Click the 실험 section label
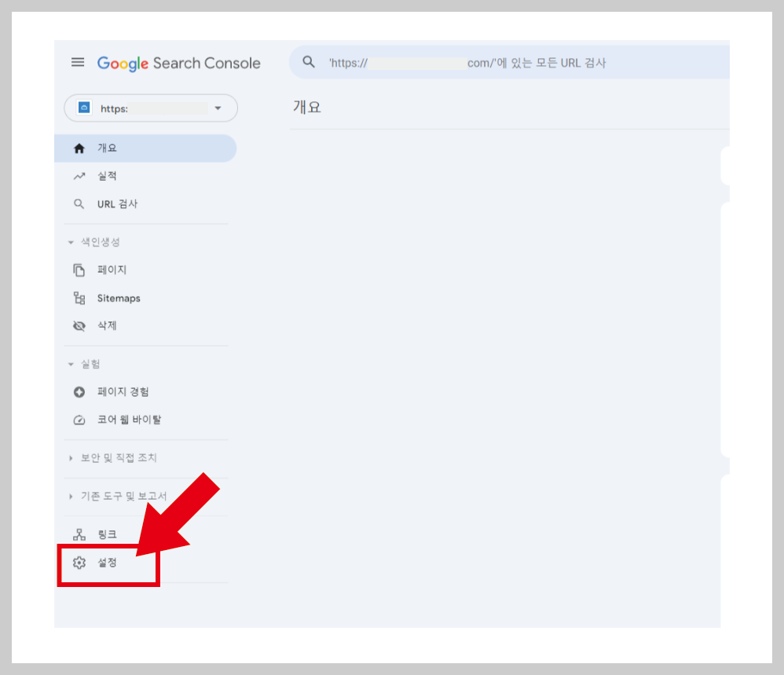The width and height of the screenshot is (784, 675). [90, 364]
